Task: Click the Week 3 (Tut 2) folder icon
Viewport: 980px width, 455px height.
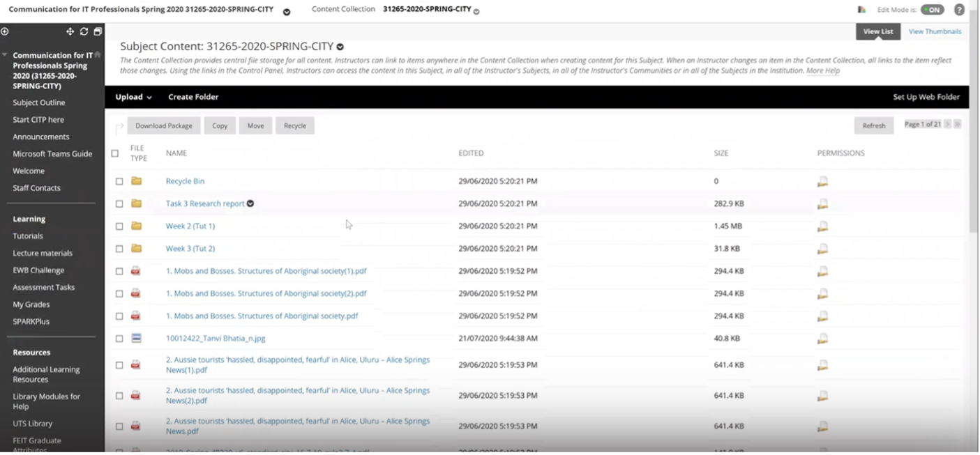Action: coord(137,248)
